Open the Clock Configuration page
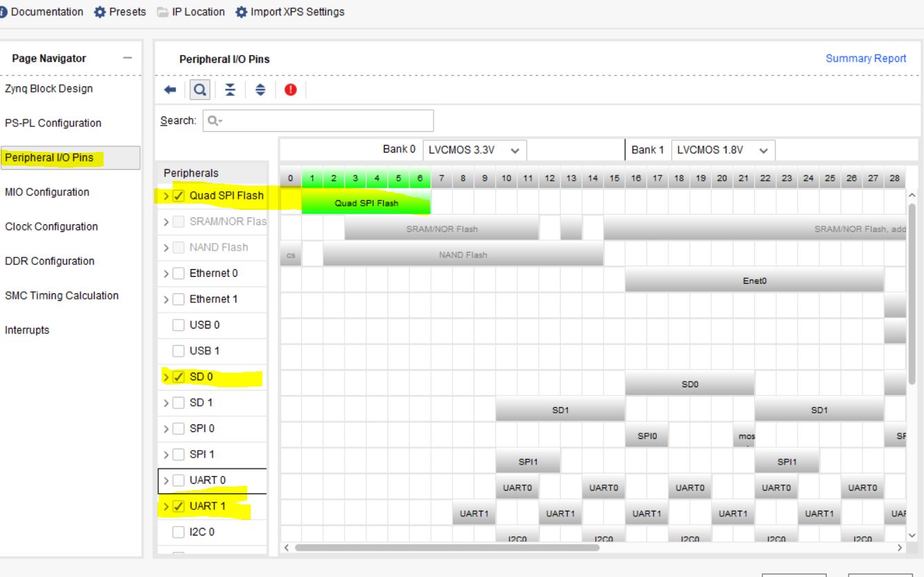This screenshot has height=577, width=924. 51,226
